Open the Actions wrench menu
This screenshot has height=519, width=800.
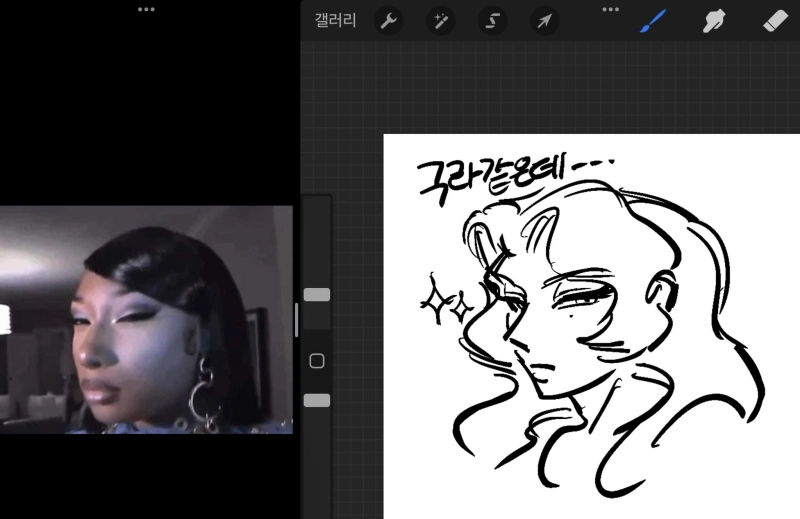coord(388,20)
